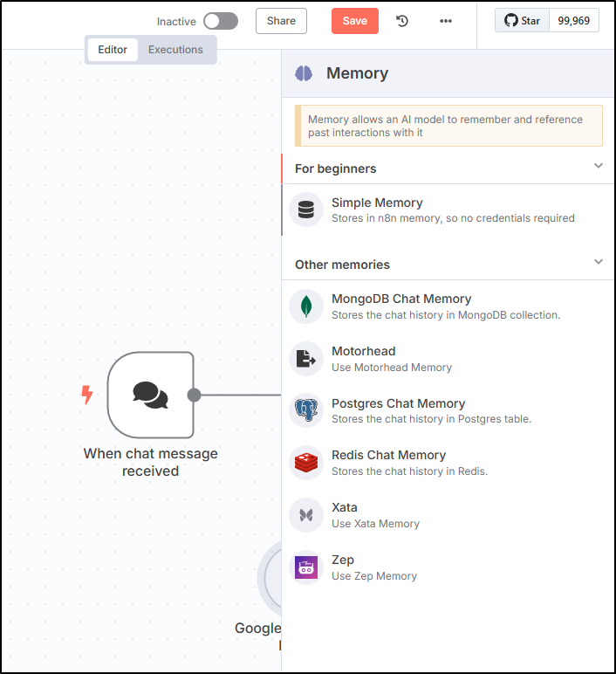The width and height of the screenshot is (616, 674).
Task: Select the MongoDB leaf icon
Action: click(x=305, y=306)
